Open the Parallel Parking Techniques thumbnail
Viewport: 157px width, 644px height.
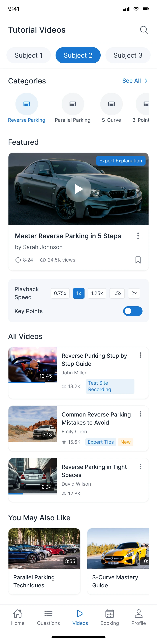[x=44, y=548]
